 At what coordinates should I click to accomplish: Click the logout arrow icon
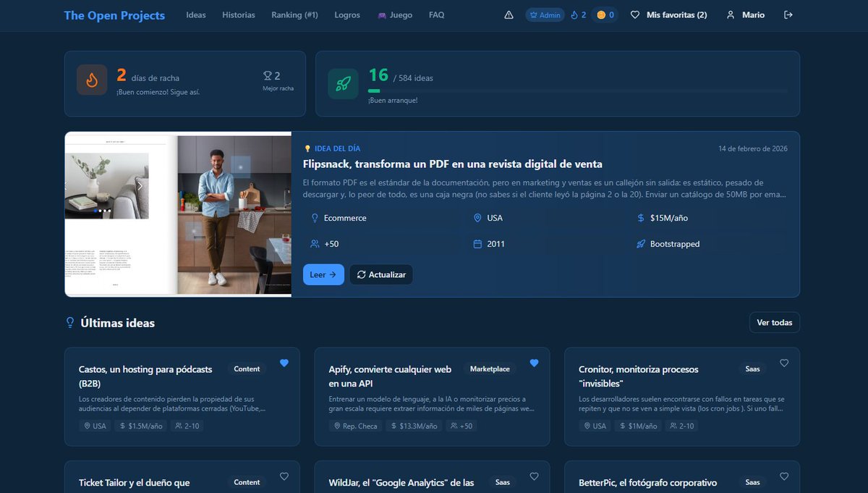tap(788, 15)
